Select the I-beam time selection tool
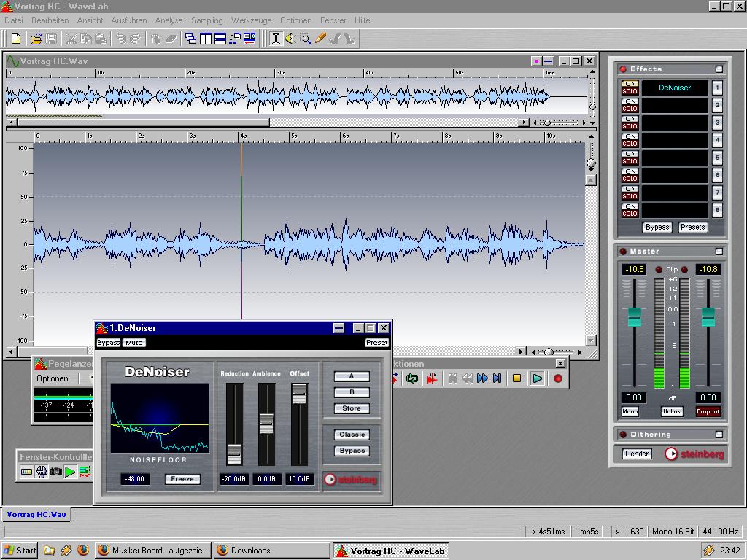Image resolution: width=747 pixels, height=560 pixels. click(275, 39)
